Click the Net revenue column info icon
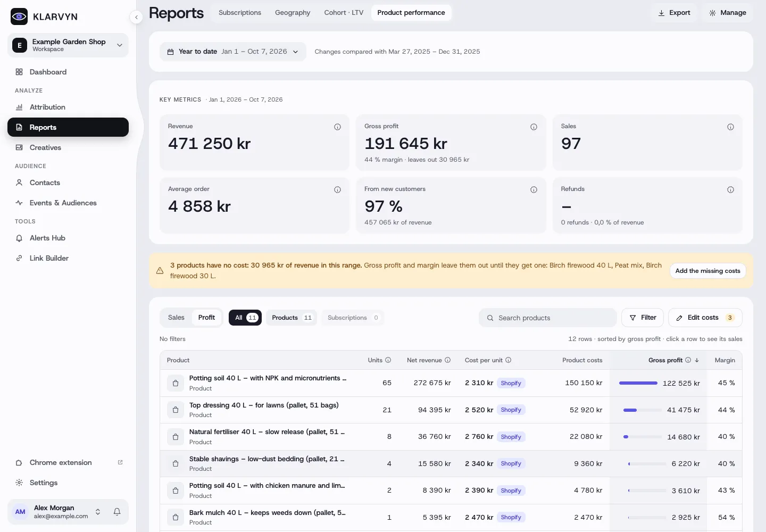 click(448, 360)
